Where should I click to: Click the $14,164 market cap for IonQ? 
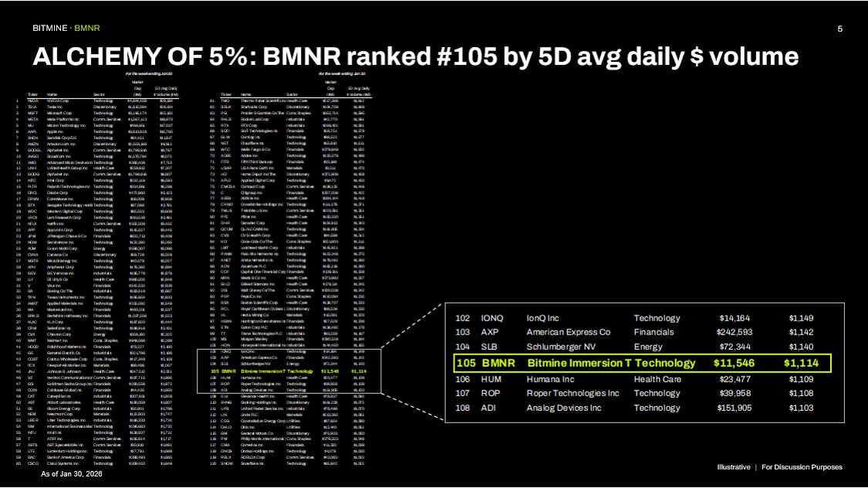tap(735, 318)
